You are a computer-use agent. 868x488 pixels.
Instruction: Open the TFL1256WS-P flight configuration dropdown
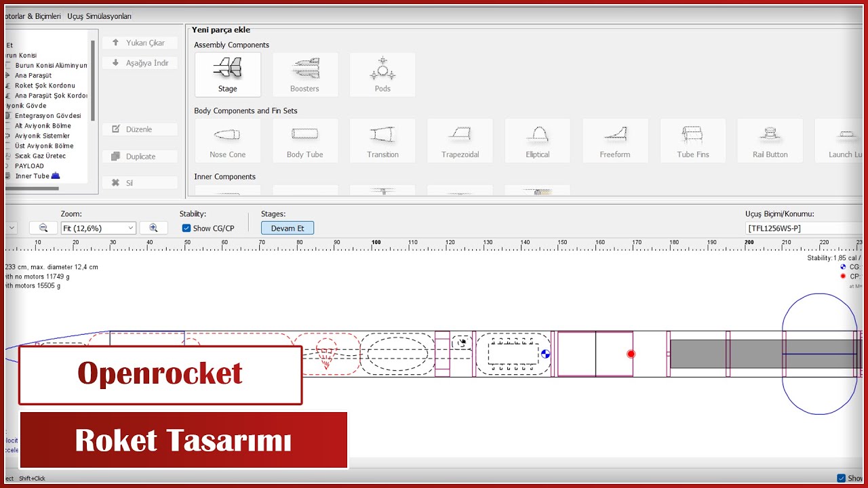[804, 228]
